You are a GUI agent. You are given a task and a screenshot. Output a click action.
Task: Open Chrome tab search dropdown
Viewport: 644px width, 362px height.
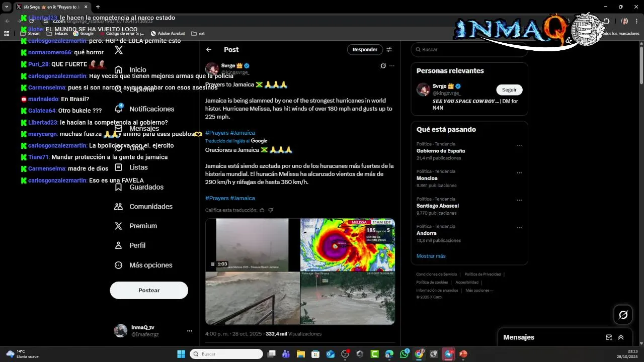(x=7, y=7)
